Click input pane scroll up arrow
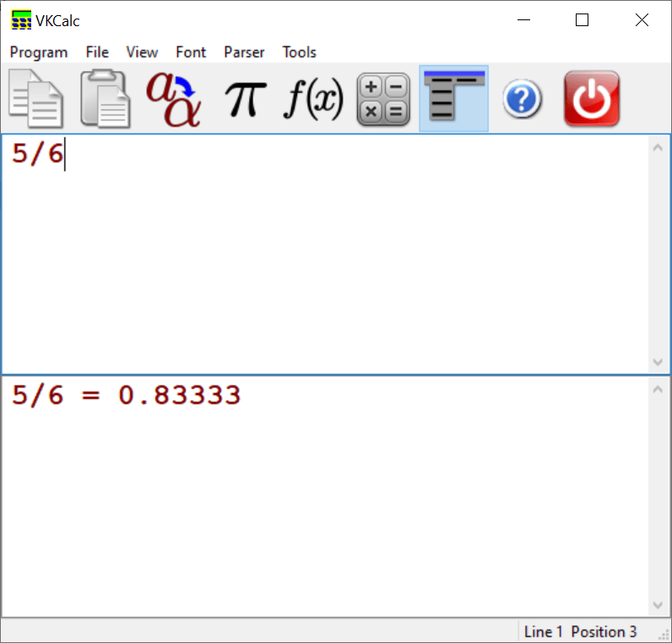The image size is (672, 643). (658, 148)
